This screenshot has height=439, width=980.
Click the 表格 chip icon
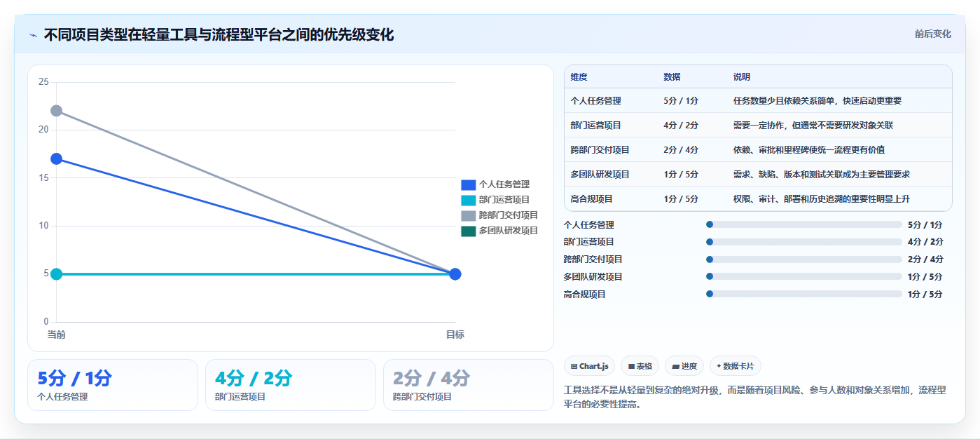[x=631, y=366]
